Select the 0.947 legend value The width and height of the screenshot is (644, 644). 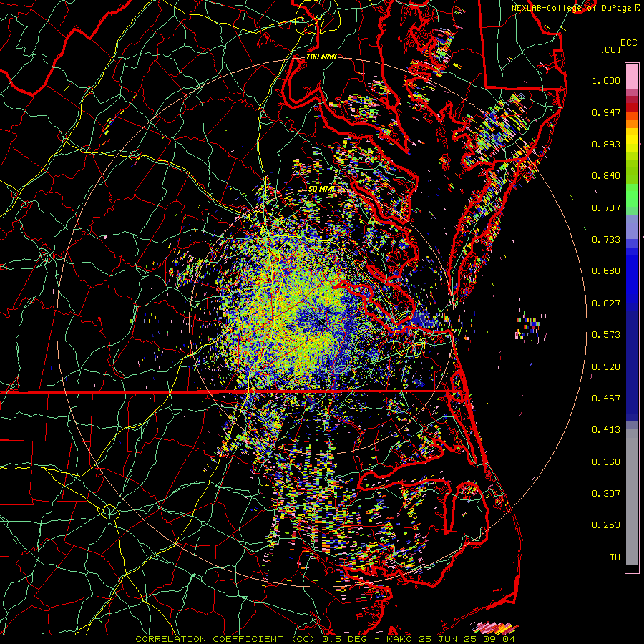coord(606,112)
